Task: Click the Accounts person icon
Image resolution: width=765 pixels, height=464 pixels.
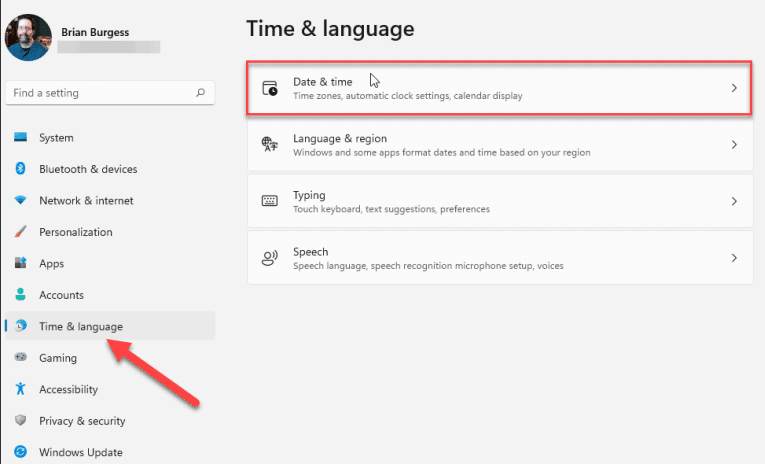Action: tap(20, 294)
